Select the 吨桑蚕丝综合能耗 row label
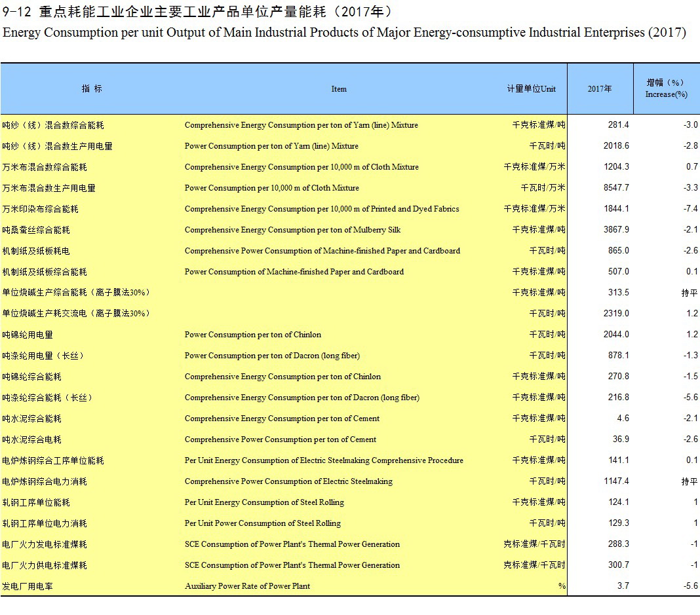The image size is (700, 615). tap(36, 230)
